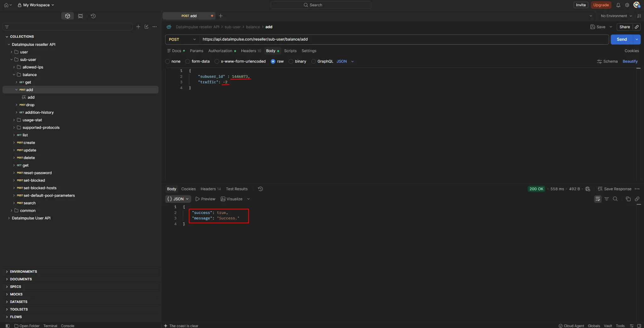The image size is (644, 328).
Task: Open the History clock icon in sidebar
Action: pos(93,16)
